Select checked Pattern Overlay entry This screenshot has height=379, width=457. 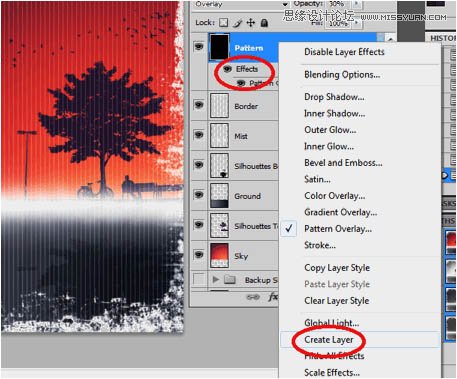[338, 229]
